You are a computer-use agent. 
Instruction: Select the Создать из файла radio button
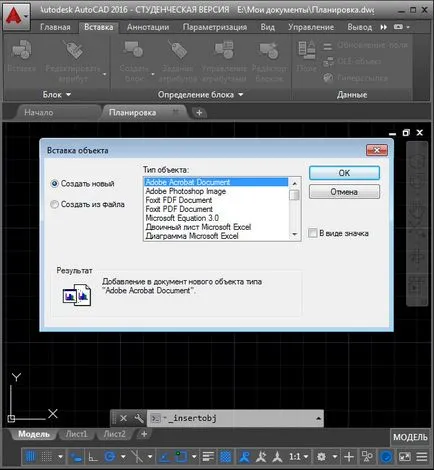[x=54, y=204]
